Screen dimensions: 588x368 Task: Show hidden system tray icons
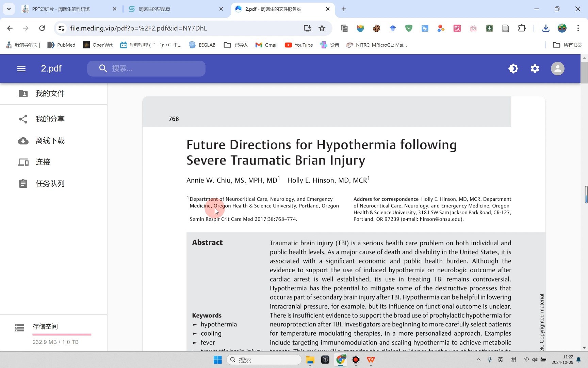(x=478, y=360)
